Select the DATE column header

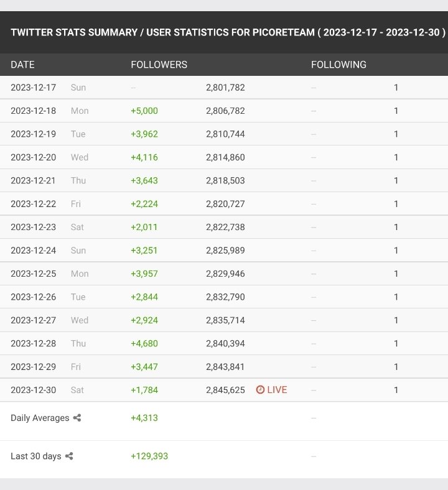pos(22,65)
